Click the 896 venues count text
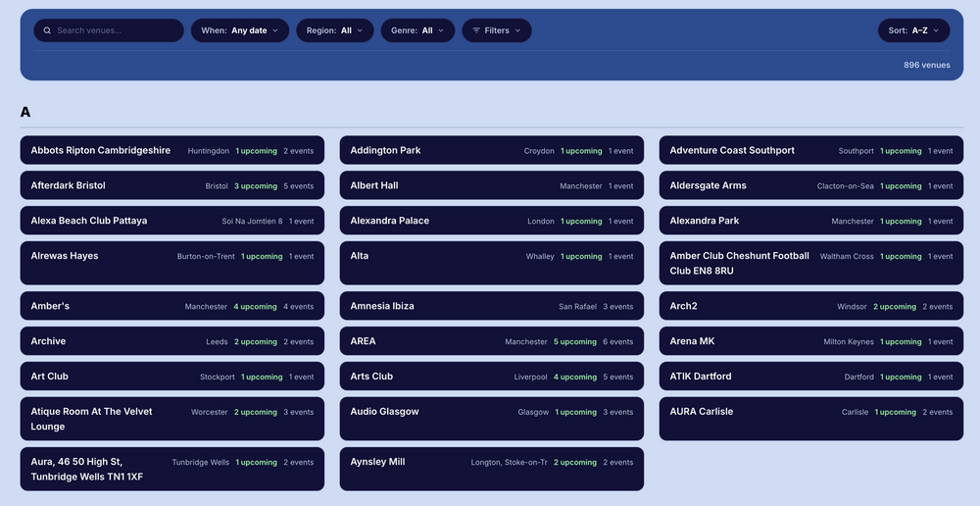980x506 pixels. [x=927, y=65]
